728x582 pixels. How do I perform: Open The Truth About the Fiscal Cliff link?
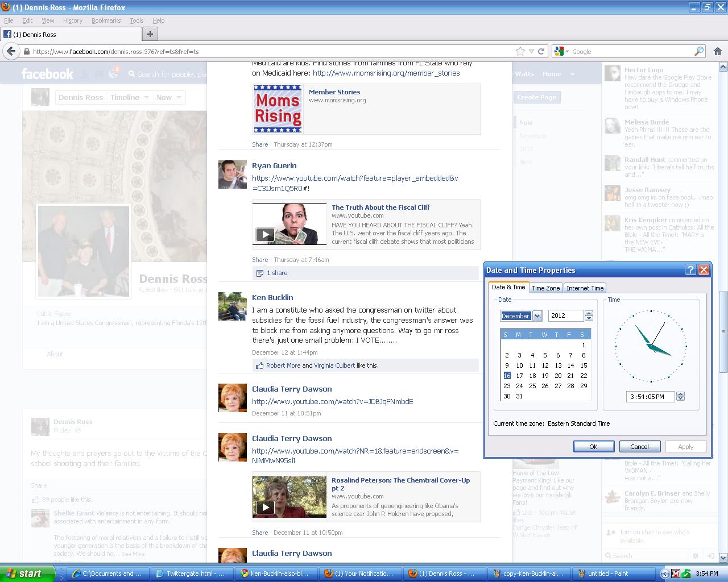tap(380, 207)
